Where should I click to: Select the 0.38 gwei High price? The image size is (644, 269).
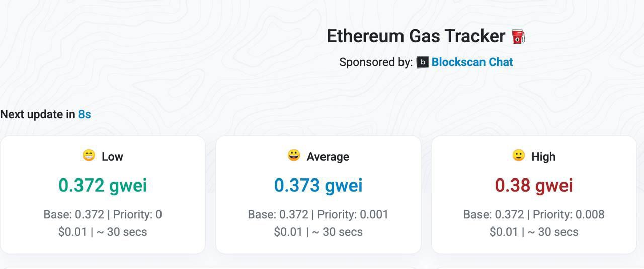[x=534, y=185]
